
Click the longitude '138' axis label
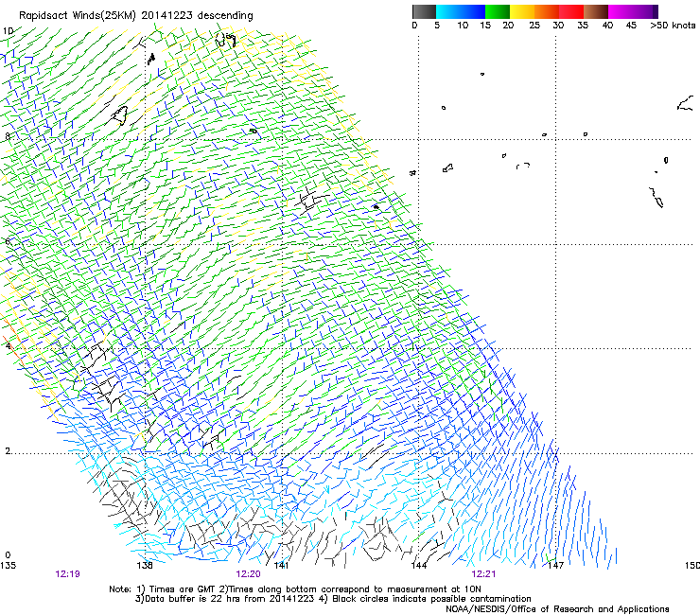coord(145,565)
